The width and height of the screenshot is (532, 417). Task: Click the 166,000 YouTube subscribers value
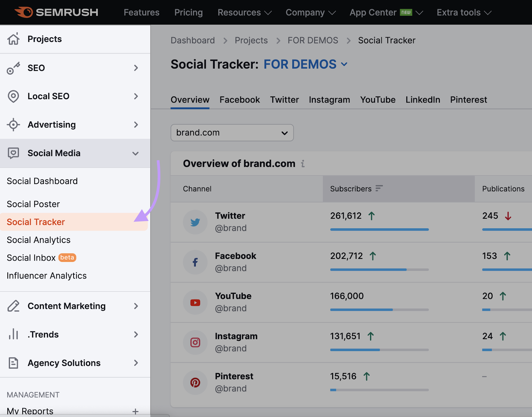point(347,296)
